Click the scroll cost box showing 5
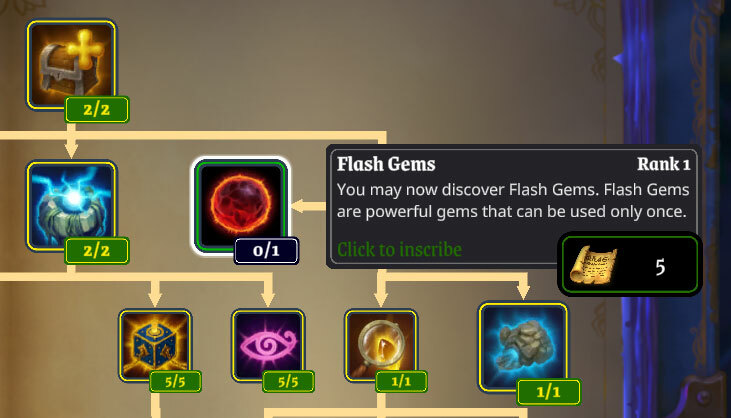The height and width of the screenshot is (418, 731). (x=630, y=264)
